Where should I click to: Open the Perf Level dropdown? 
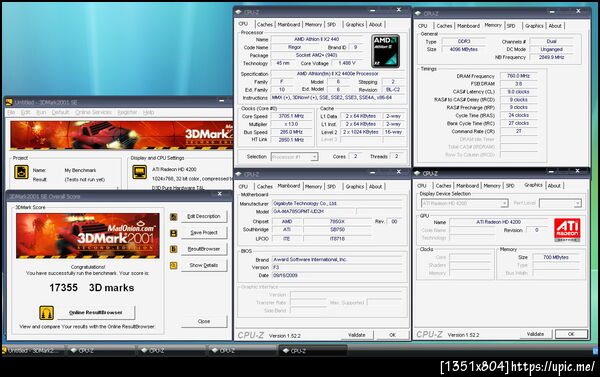[560, 204]
